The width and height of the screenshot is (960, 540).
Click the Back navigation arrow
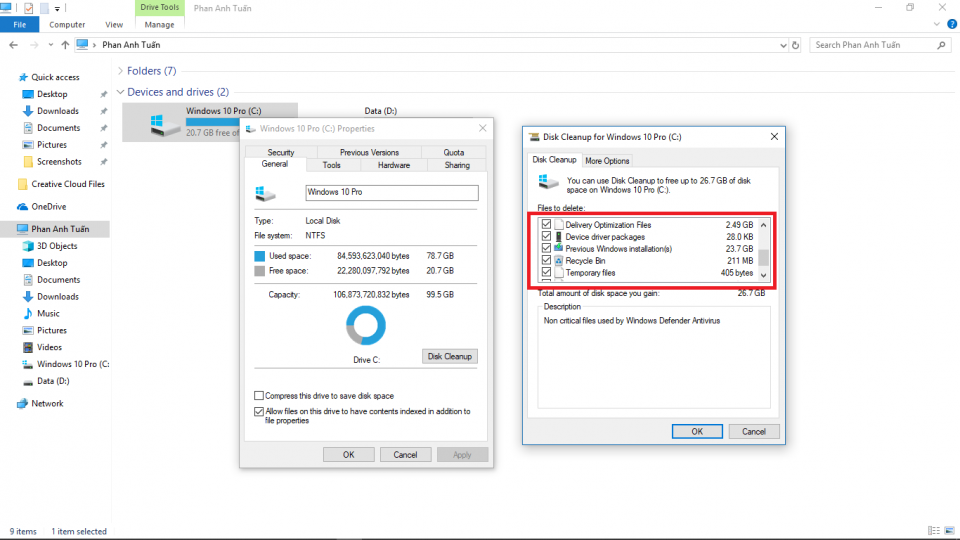pyautogui.click(x=13, y=45)
